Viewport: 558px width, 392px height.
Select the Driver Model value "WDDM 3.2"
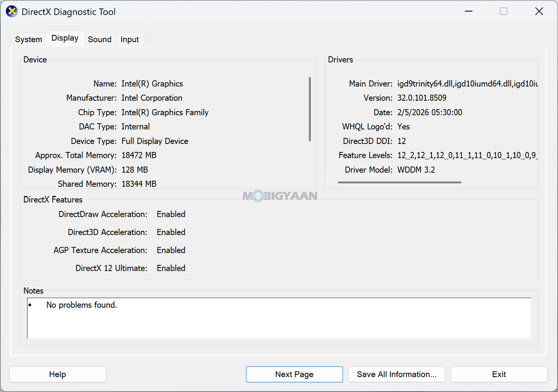tap(416, 170)
